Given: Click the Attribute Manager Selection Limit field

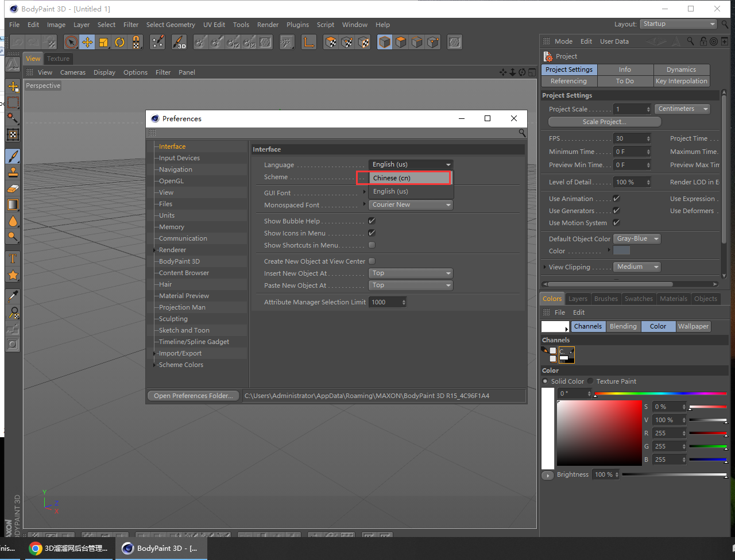Looking at the screenshot, I should [388, 302].
